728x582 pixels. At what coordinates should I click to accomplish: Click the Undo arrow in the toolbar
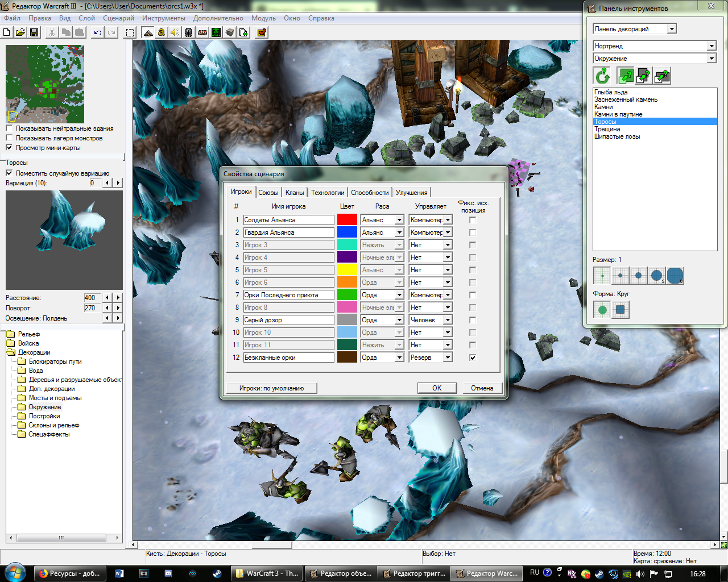(x=98, y=32)
